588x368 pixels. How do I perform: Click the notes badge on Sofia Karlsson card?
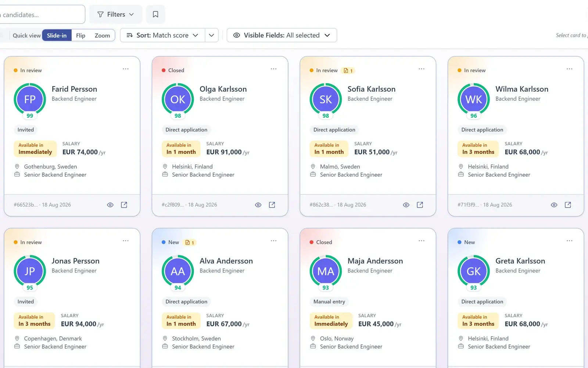tap(348, 71)
